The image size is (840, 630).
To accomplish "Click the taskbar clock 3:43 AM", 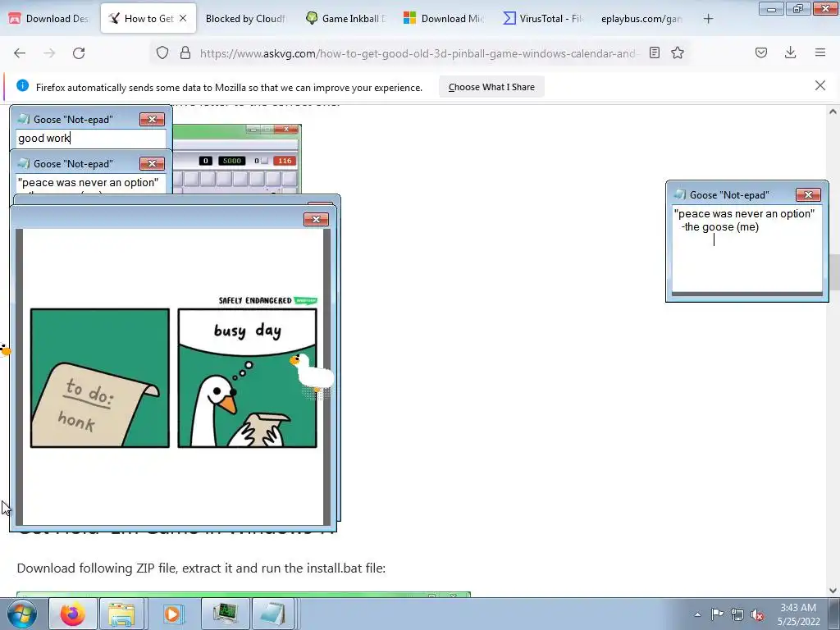I will [x=798, y=608].
